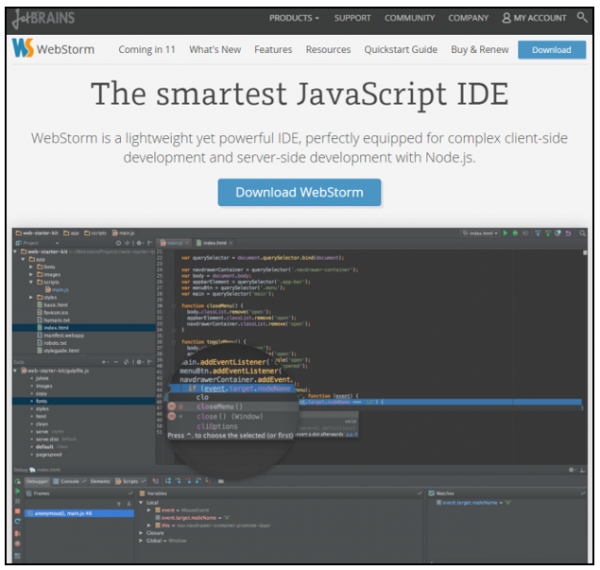Expand the Global = Window node

(x=141, y=541)
